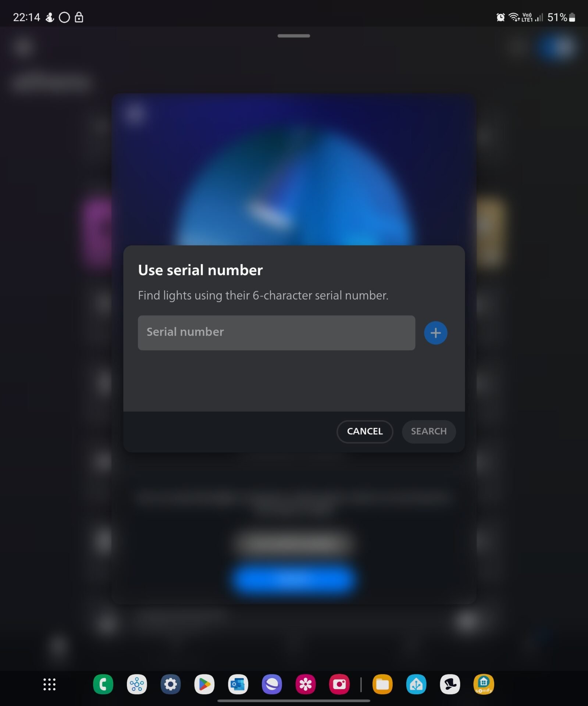Open the Somfy home app
588x706 pixels.
coord(484,684)
